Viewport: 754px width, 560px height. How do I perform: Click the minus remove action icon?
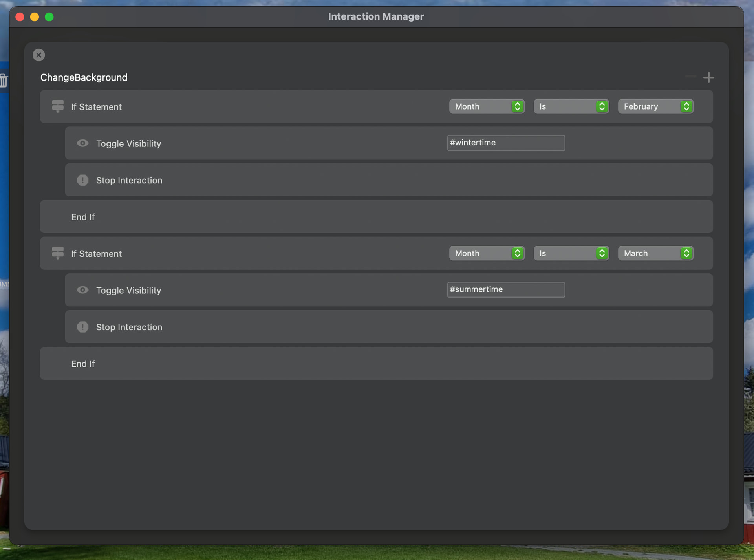(691, 77)
